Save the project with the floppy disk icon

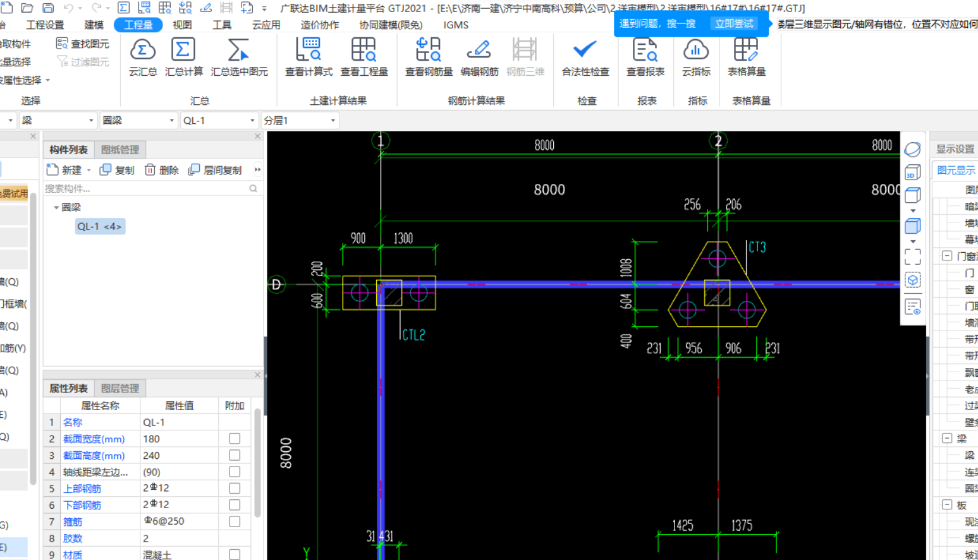coord(48,8)
